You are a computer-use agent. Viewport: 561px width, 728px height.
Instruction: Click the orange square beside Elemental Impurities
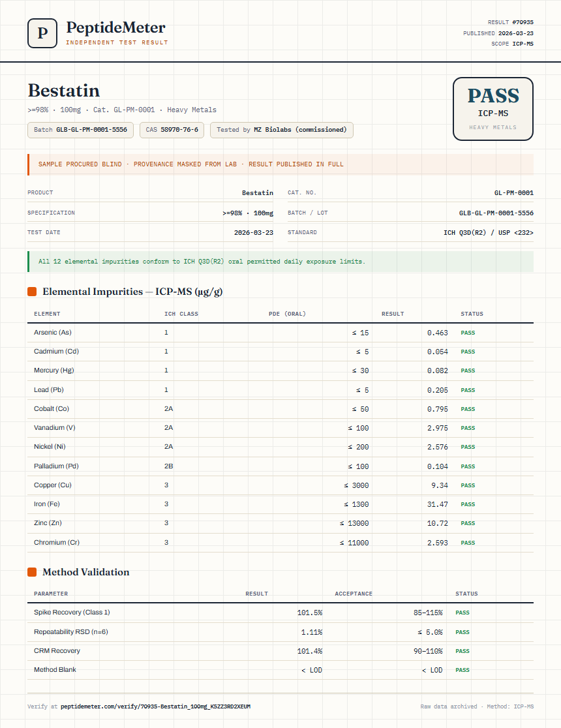pyautogui.click(x=32, y=292)
